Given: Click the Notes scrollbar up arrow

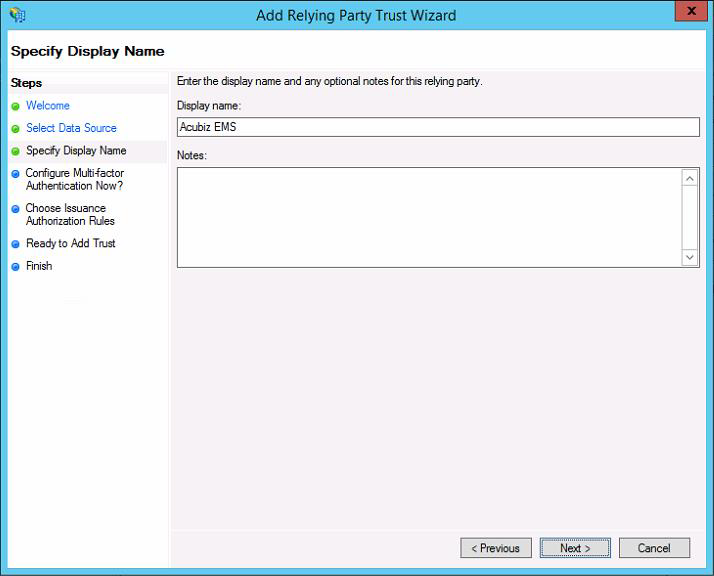Looking at the screenshot, I should tap(690, 178).
